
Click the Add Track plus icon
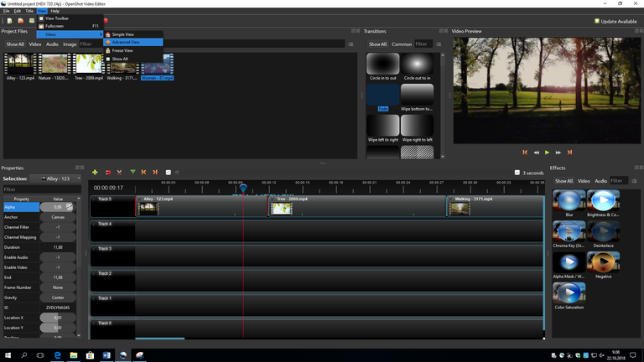pyautogui.click(x=95, y=172)
